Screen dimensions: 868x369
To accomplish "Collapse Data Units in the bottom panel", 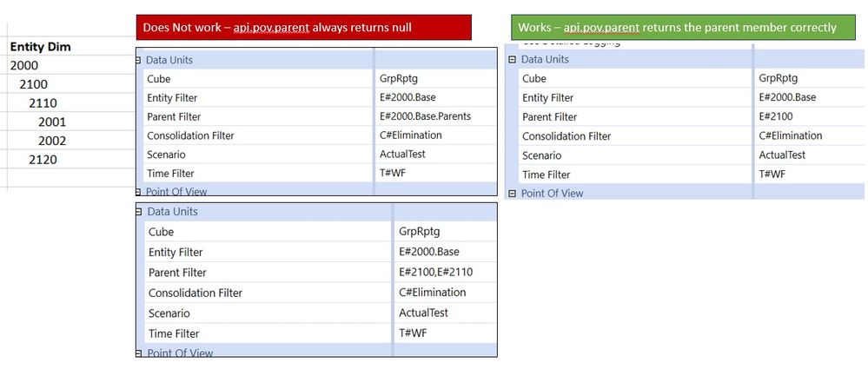I will [x=139, y=212].
